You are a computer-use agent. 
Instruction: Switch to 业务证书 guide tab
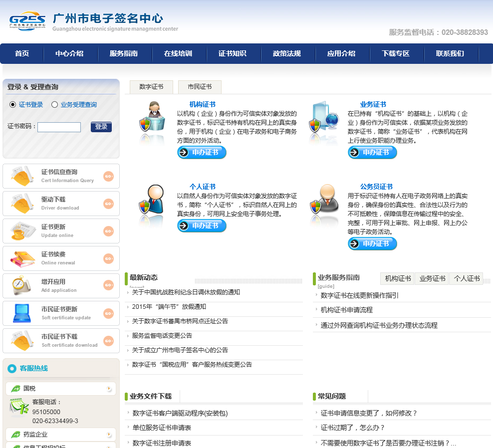(432, 278)
